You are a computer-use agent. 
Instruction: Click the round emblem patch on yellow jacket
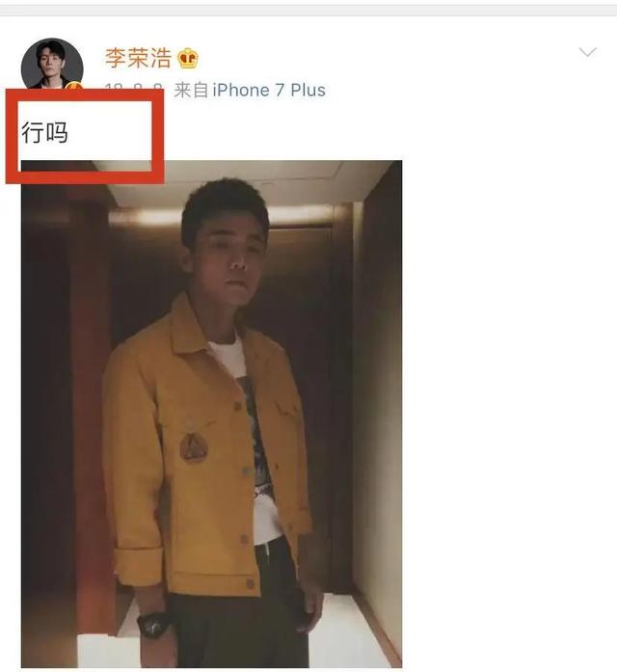194,448
